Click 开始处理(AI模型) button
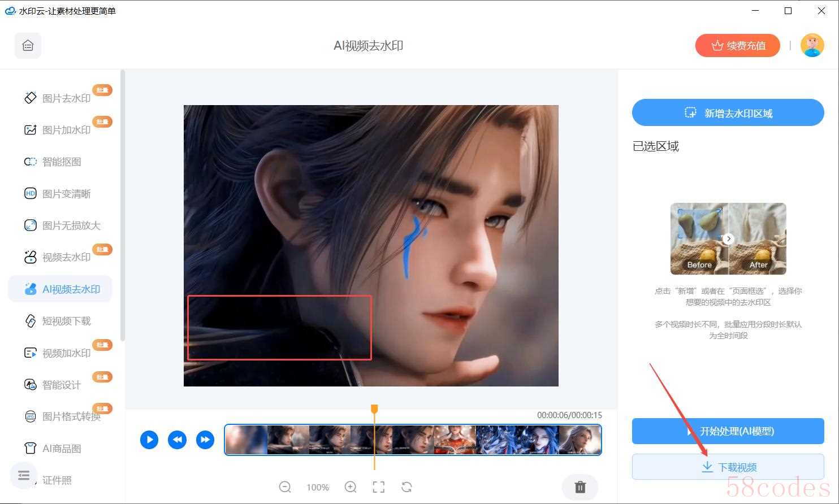Image resolution: width=839 pixels, height=504 pixels. tap(728, 431)
